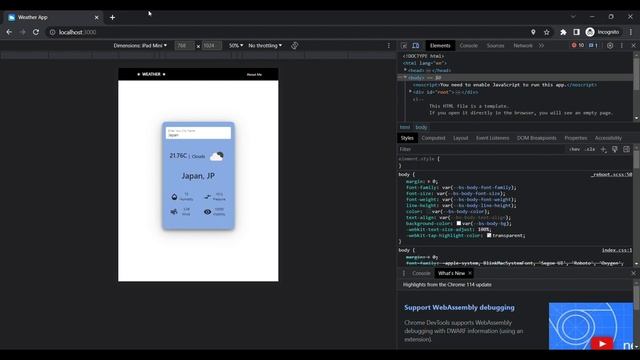Show more DevTools tabs
The image size is (640, 360).
click(x=541, y=46)
